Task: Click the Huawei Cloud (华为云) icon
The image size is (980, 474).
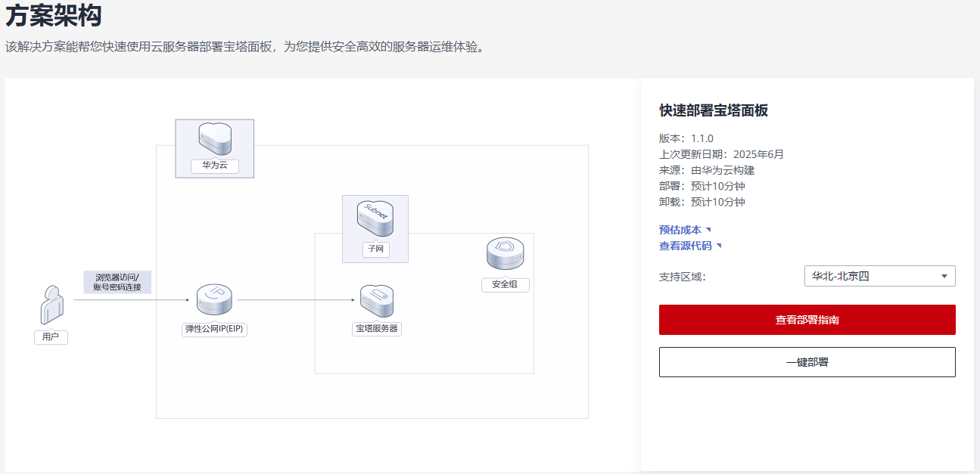Action: [x=215, y=139]
